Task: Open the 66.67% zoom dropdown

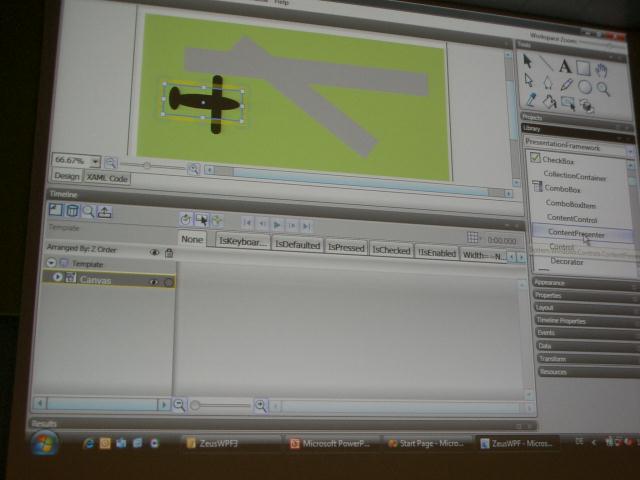Action: 95,161
